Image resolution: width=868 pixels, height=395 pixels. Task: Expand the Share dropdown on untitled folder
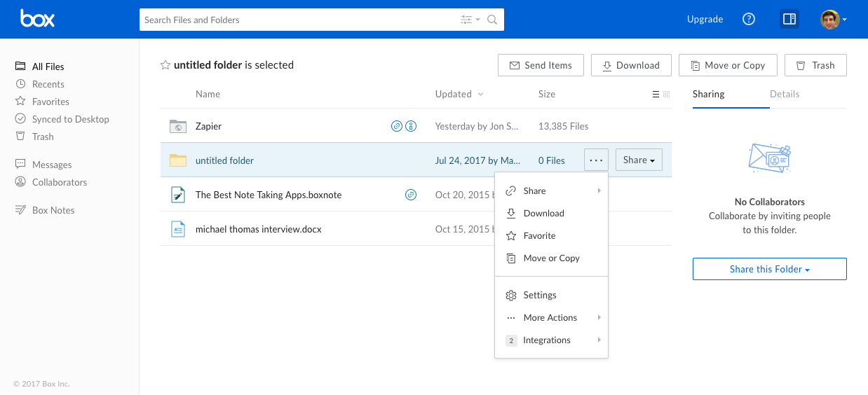point(639,160)
